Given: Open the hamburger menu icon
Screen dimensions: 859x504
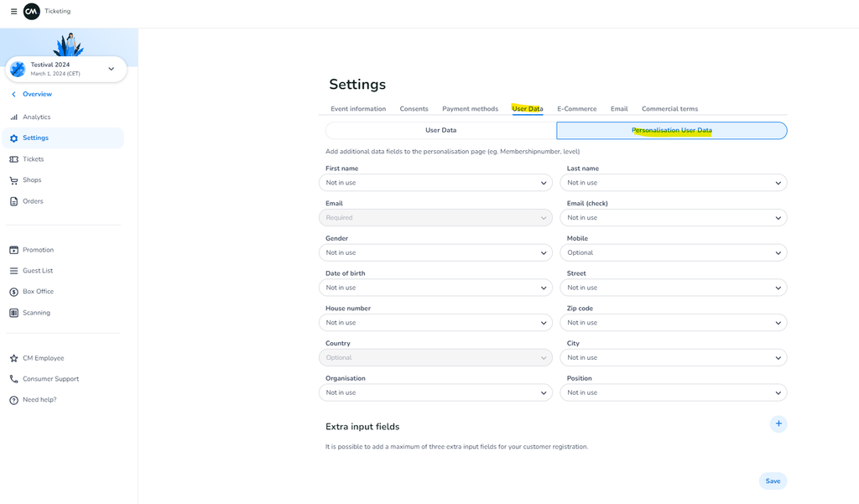Looking at the screenshot, I should (x=13, y=12).
